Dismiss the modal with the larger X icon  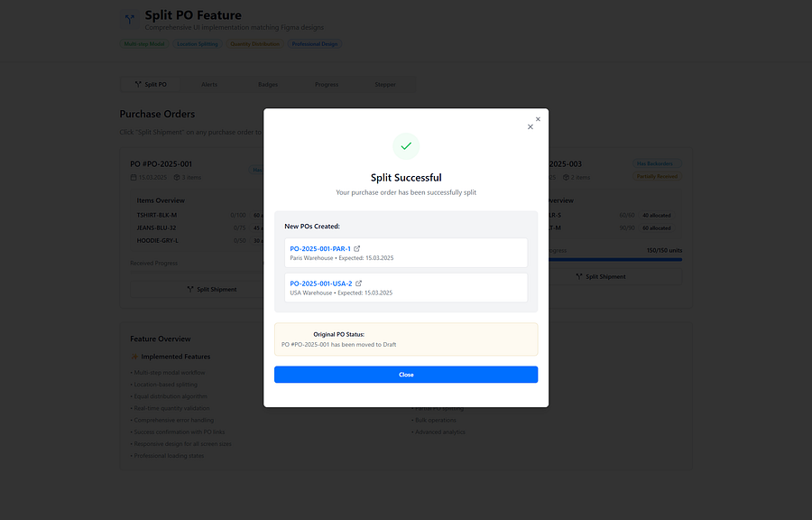531,127
